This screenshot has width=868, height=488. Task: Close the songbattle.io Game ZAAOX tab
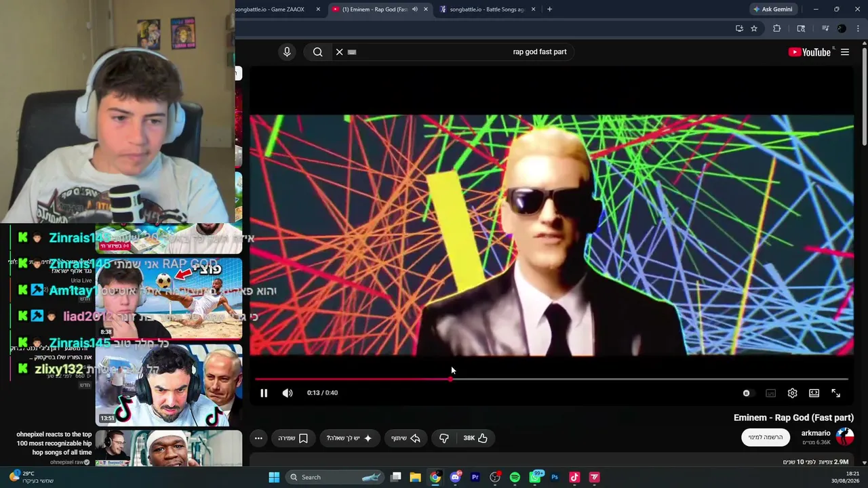[x=318, y=9]
